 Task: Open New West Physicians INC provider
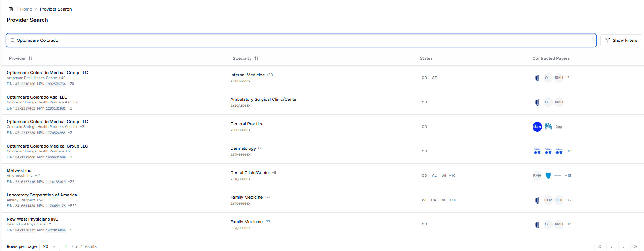click(32, 219)
